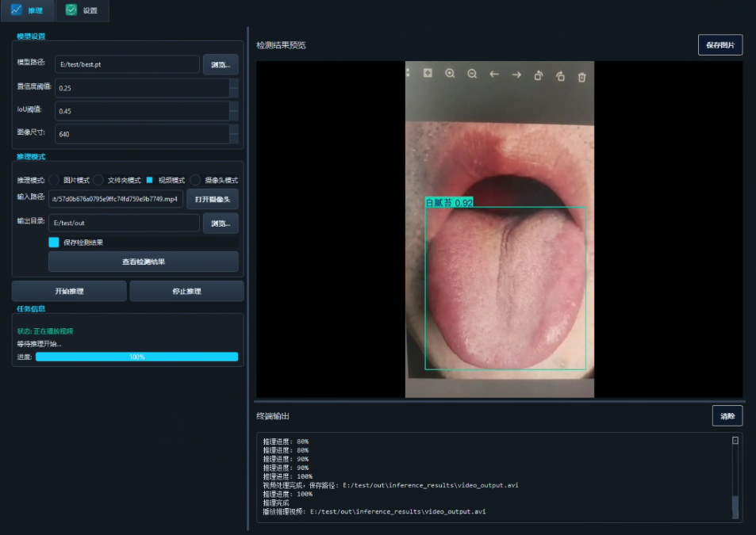The height and width of the screenshot is (535, 756).
Task: Click the 查看检测结果 button
Action: pos(144,262)
